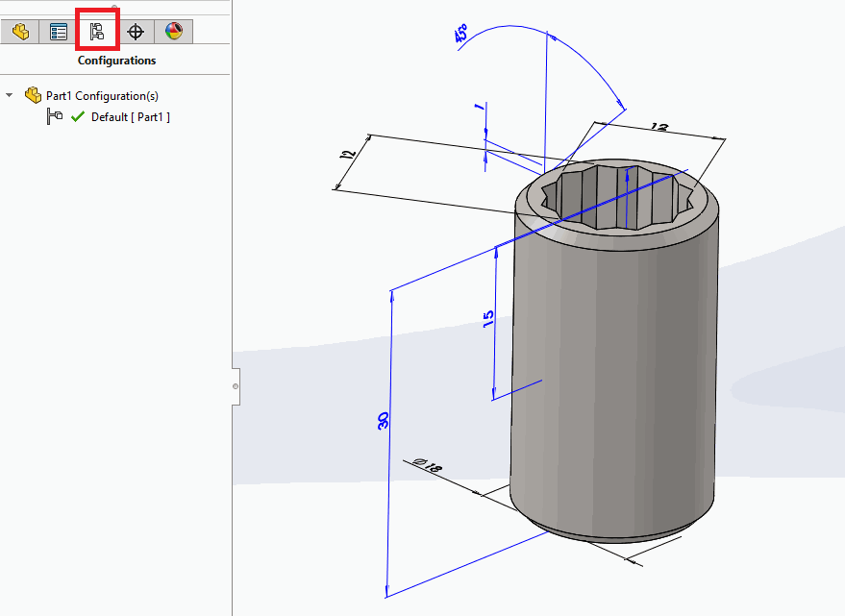Select the 45° angle dimension
Viewport: 845px width, 616px height.
[x=463, y=36]
